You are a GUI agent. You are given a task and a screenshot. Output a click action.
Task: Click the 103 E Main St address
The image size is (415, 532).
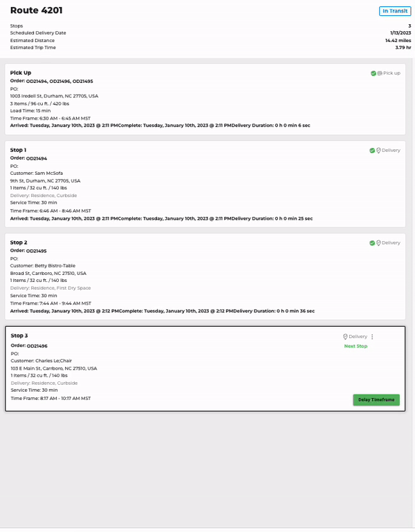[x=54, y=368]
